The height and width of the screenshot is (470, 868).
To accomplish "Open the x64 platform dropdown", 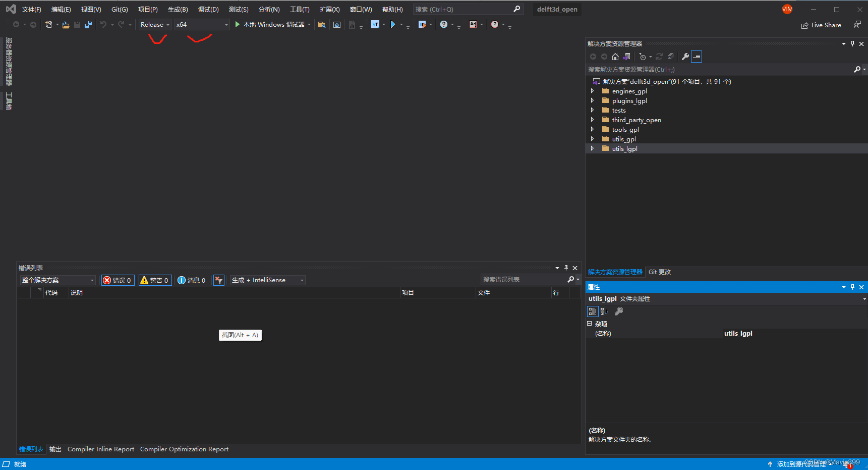I will 202,25.
